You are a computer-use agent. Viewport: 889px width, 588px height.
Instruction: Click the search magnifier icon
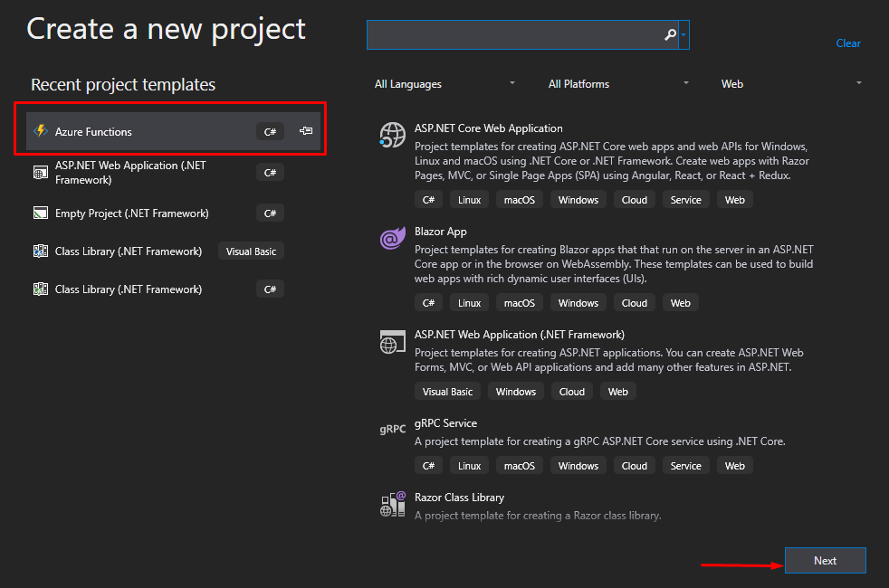pyautogui.click(x=670, y=34)
